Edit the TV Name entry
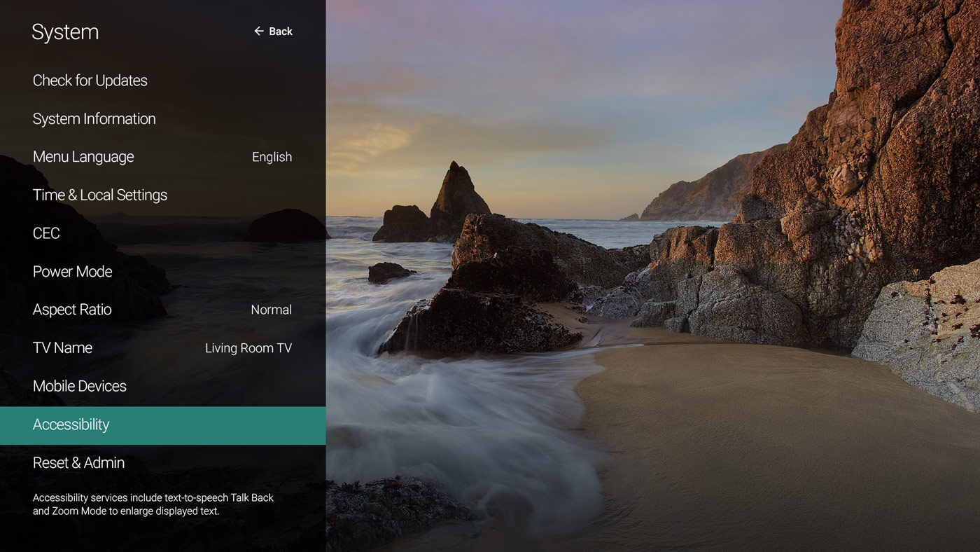This screenshot has height=552, width=980. [162, 348]
